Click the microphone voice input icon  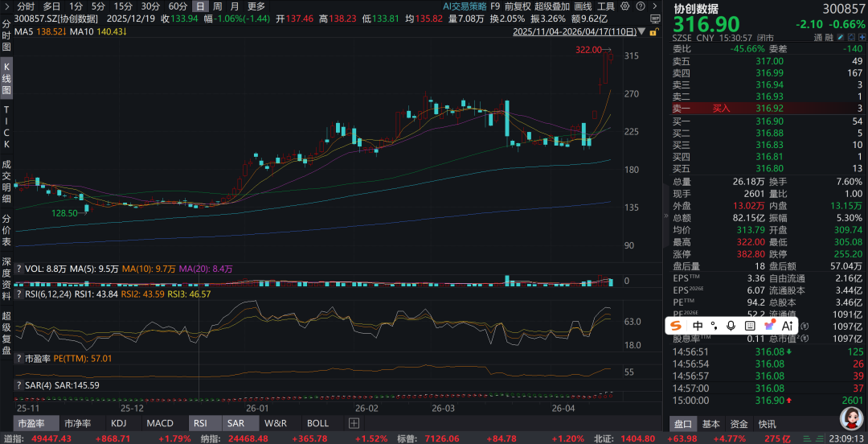[x=731, y=326]
